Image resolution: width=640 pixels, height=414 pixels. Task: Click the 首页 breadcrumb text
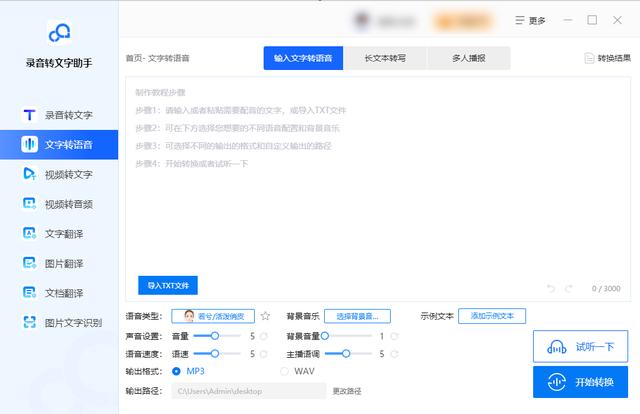(134, 58)
